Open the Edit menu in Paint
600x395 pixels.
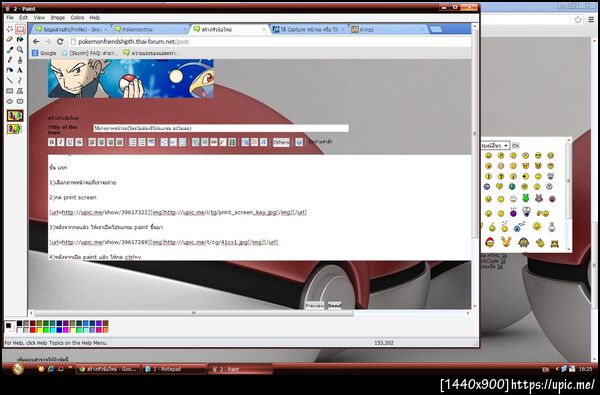point(24,18)
